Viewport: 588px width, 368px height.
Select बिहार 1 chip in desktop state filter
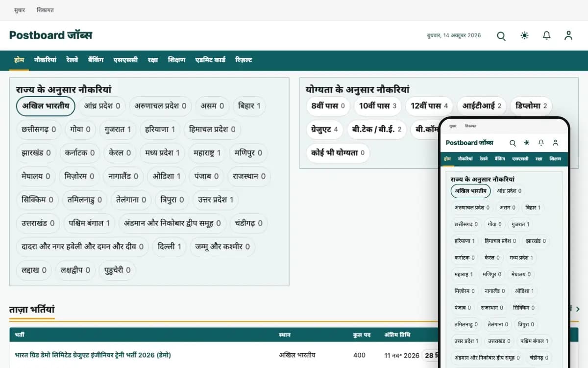point(249,106)
